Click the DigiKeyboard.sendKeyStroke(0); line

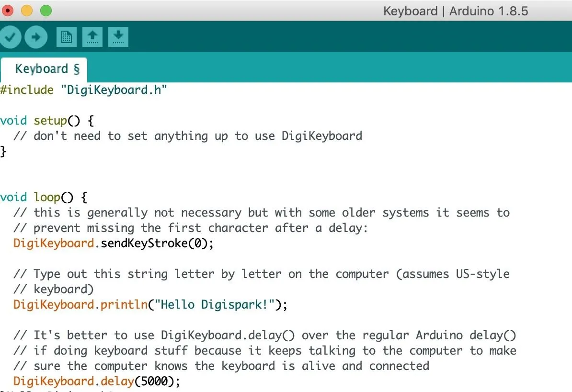114,243
